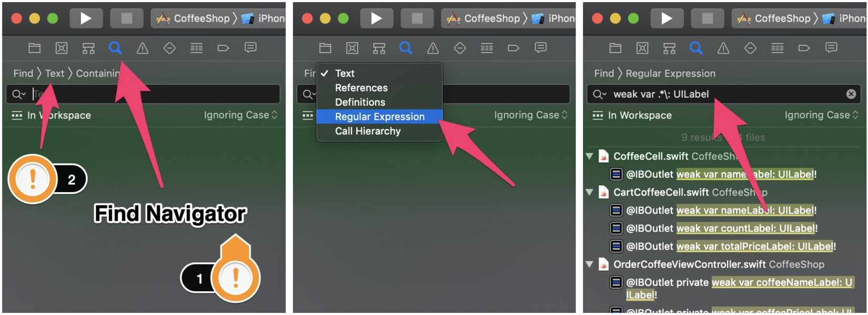Choose References in the search type menu
The image size is (868, 315).
click(379, 87)
